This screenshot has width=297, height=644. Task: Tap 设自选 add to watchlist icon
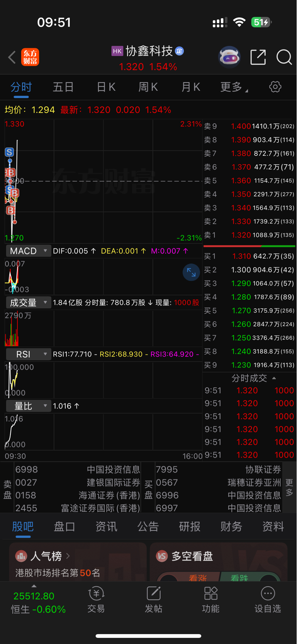pyautogui.click(x=268, y=600)
